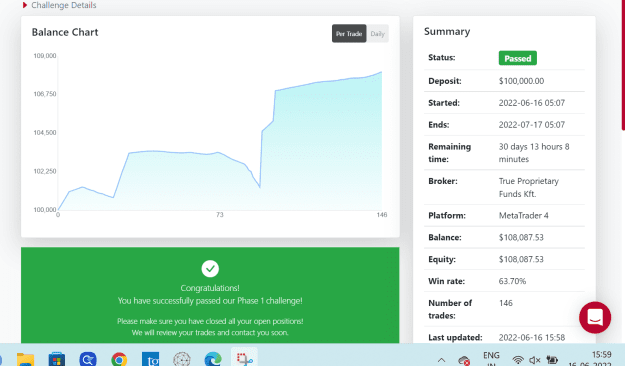This screenshot has width=625, height=366.
Task: Click the Balance Chart heading
Action: pos(65,32)
